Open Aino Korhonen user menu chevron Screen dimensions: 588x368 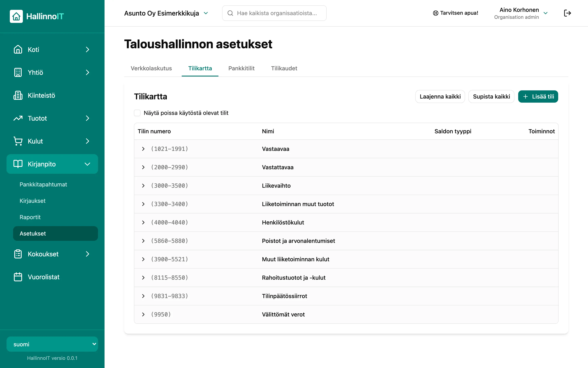546,13
